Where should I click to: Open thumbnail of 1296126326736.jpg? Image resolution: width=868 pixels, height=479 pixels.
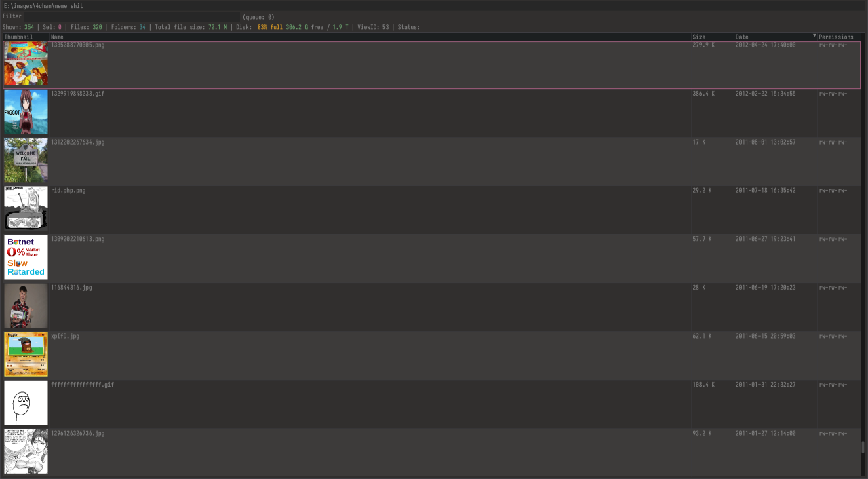[26, 451]
